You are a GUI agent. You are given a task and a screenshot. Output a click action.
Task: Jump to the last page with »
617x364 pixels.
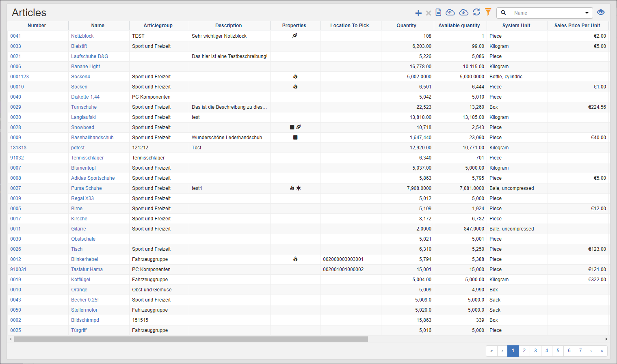point(602,351)
